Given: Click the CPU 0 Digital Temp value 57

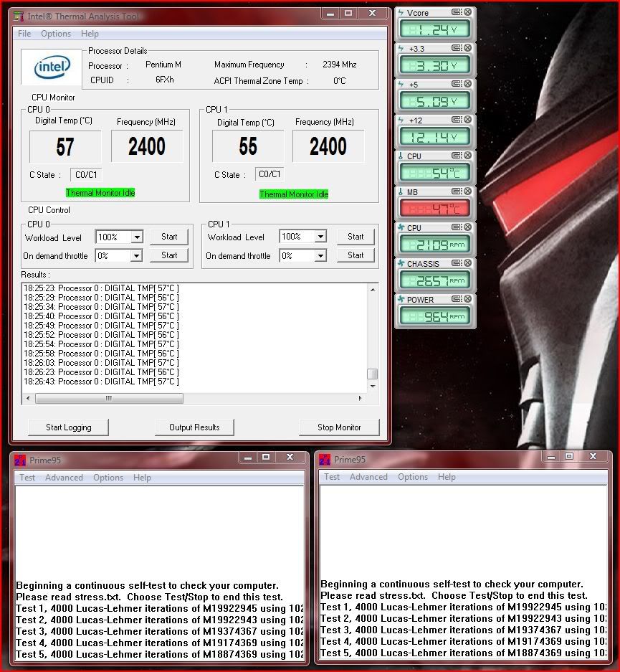Looking at the screenshot, I should (x=65, y=147).
